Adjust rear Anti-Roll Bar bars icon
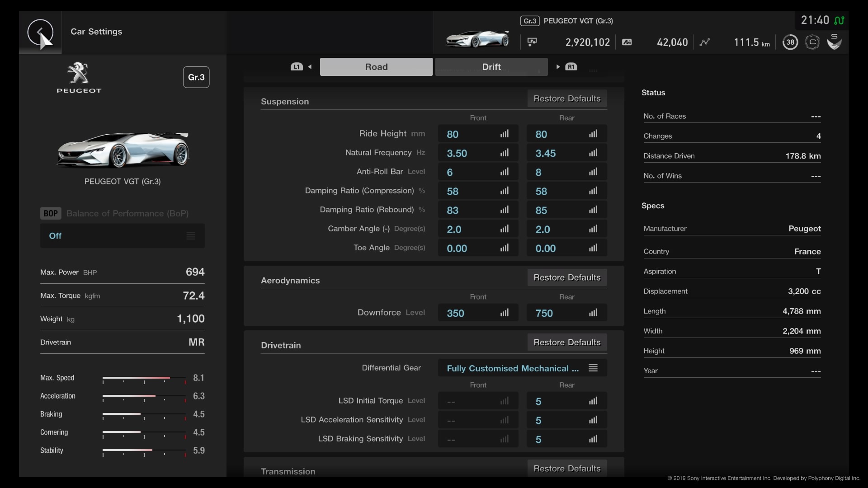The image size is (868, 488). point(593,172)
